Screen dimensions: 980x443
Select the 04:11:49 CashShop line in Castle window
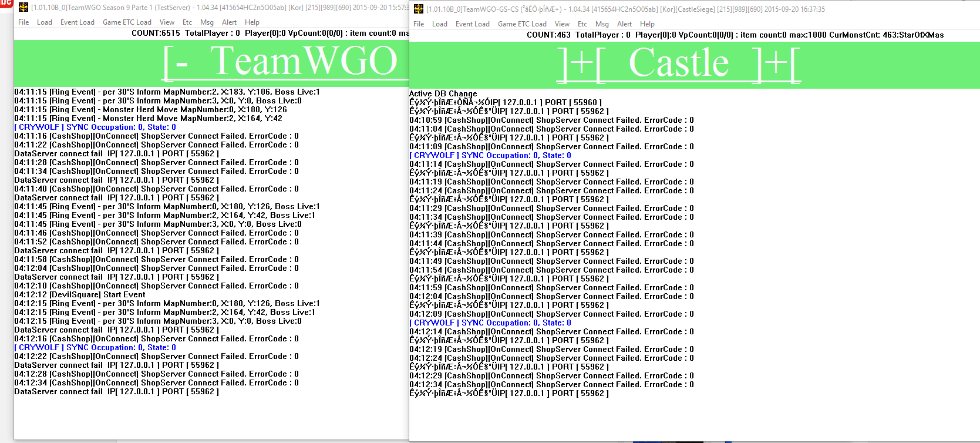pyautogui.click(x=551, y=261)
